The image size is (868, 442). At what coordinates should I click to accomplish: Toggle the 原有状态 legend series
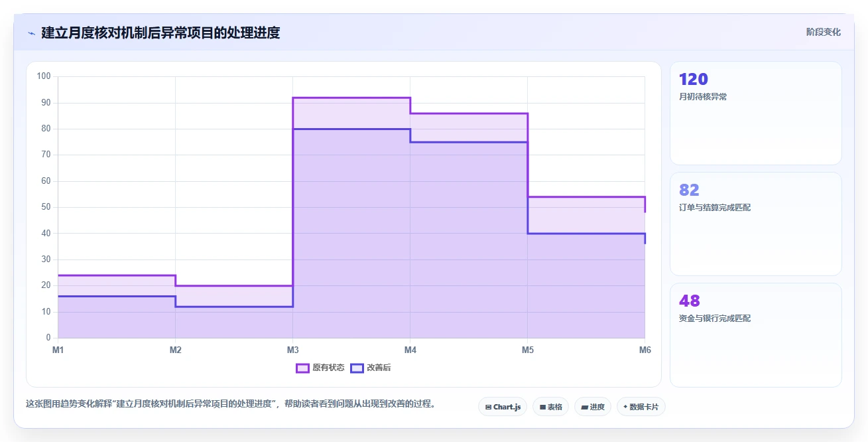point(320,368)
